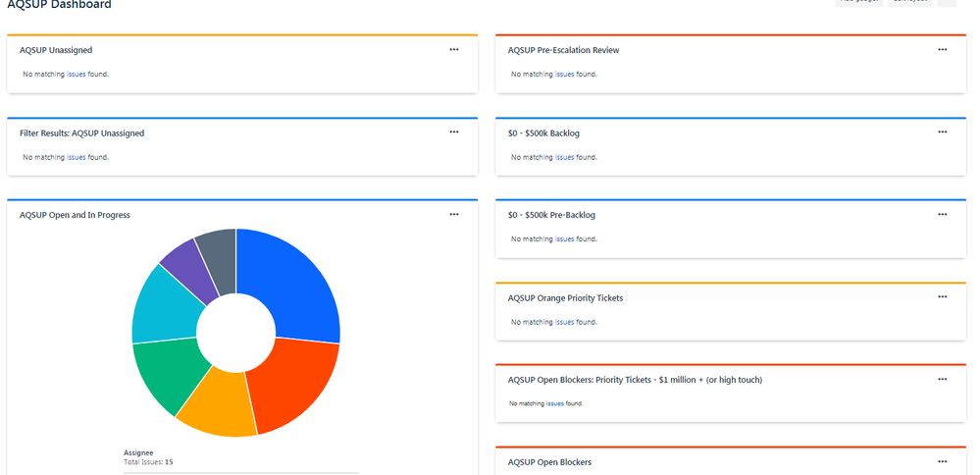Click the Open Blockers: Priority Tickets $1 million title
Screen dimensions: 980x475
click(635, 380)
